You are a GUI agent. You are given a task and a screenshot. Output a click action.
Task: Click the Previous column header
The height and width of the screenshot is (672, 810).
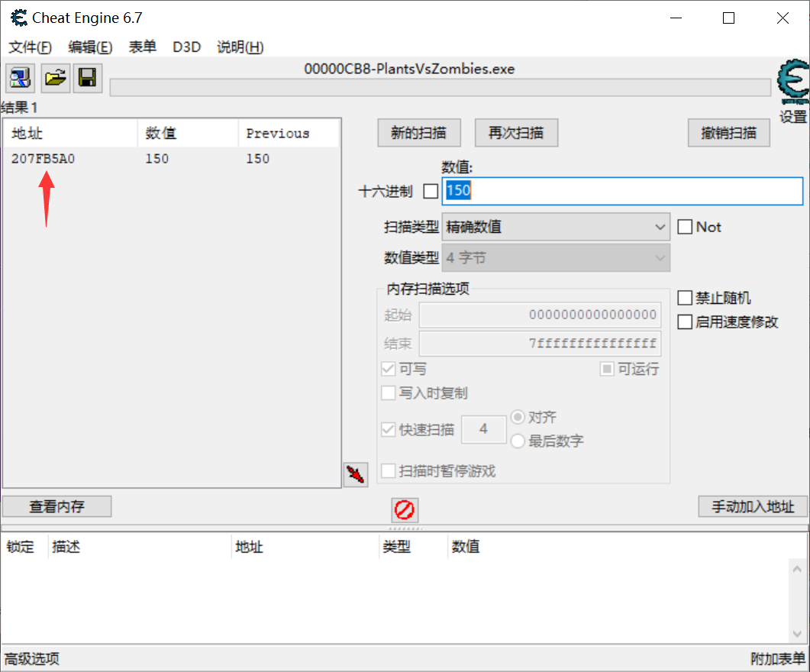pos(289,134)
